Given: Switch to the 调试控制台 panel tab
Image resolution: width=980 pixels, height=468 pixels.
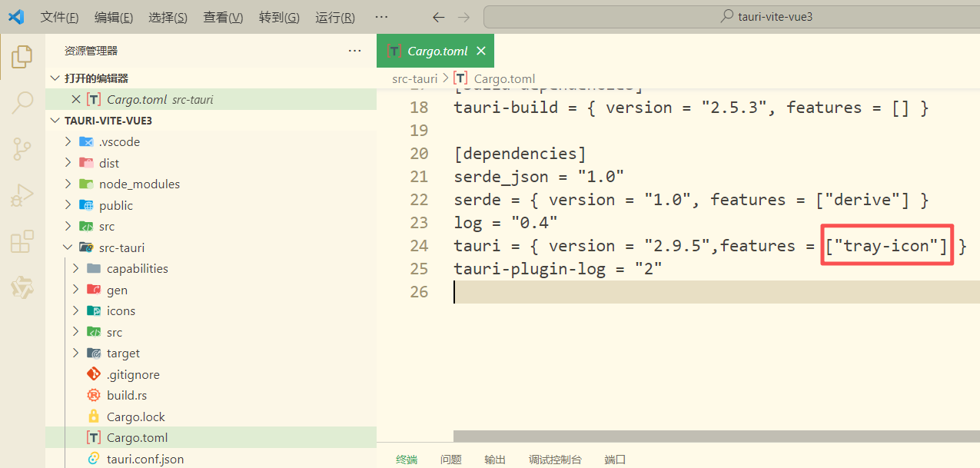Looking at the screenshot, I should pos(555,460).
